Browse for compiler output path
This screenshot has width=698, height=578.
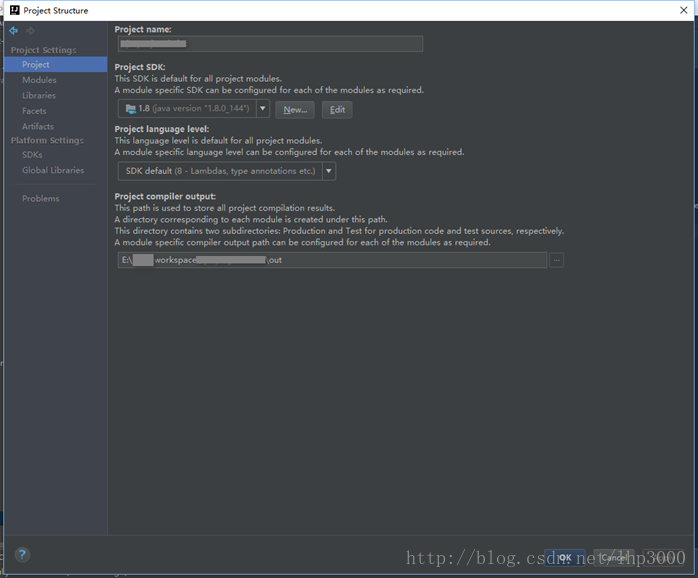pos(556,260)
